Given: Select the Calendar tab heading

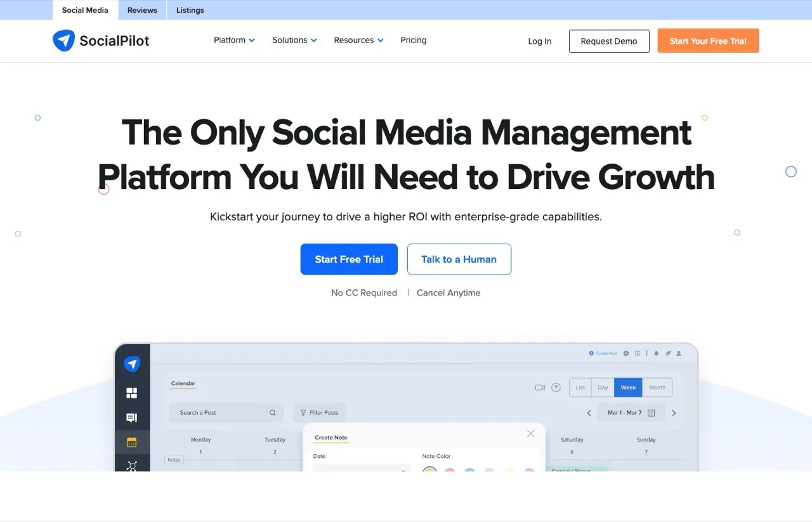Looking at the screenshot, I should [183, 384].
